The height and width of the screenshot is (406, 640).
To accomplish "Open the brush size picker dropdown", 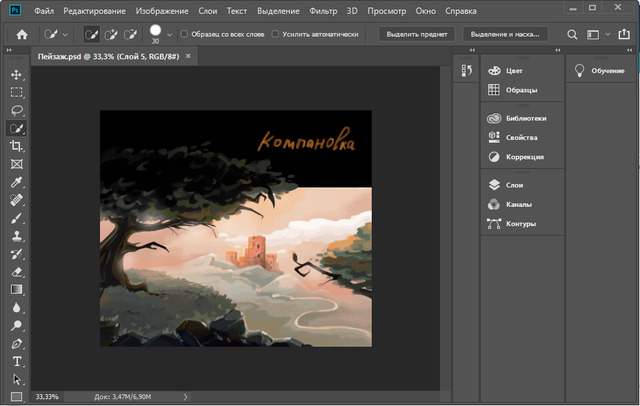I will pos(170,34).
